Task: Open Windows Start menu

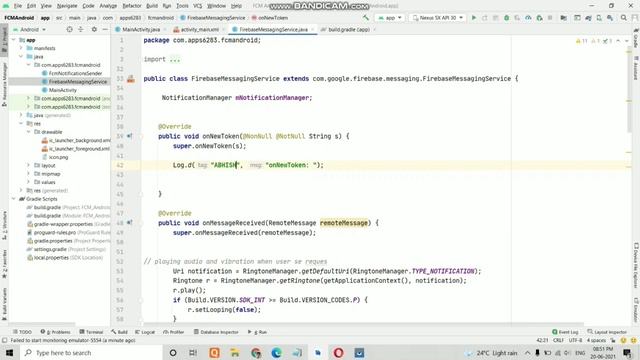Action: (9, 353)
